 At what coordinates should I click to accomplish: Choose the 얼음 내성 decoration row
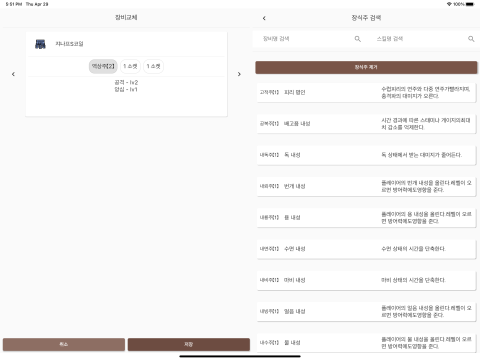coord(366,312)
